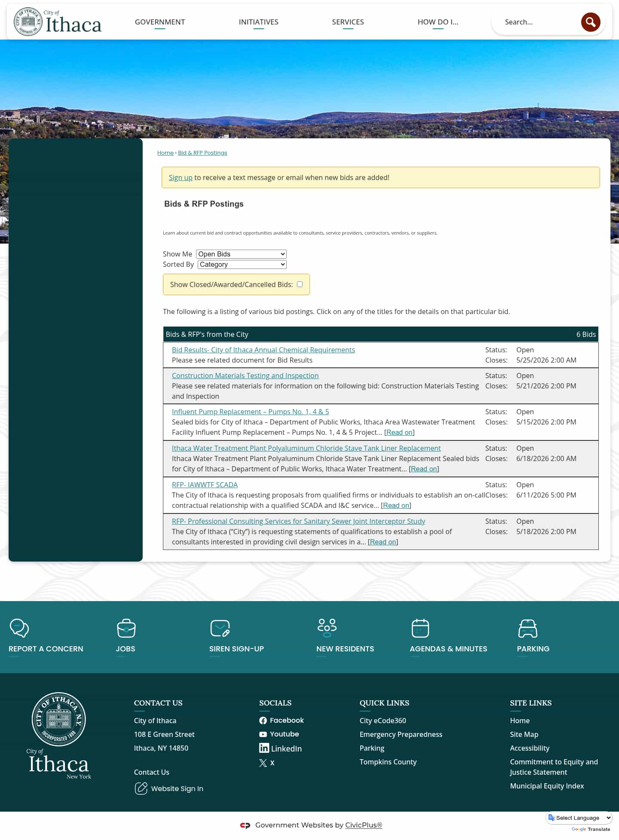Click the footer Contact Us link
Viewport: 619px width, 840px height.
click(152, 772)
